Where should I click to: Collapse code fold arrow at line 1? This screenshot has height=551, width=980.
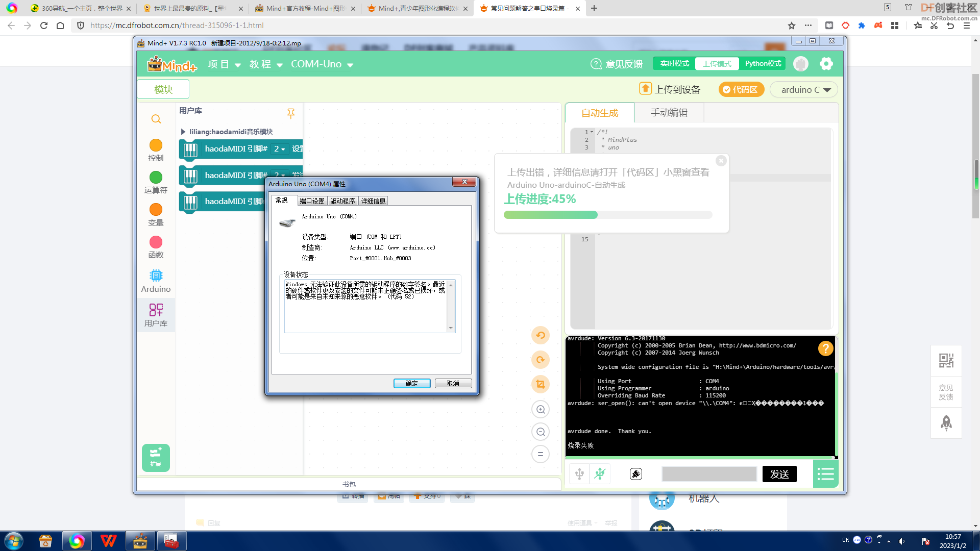[592, 132]
